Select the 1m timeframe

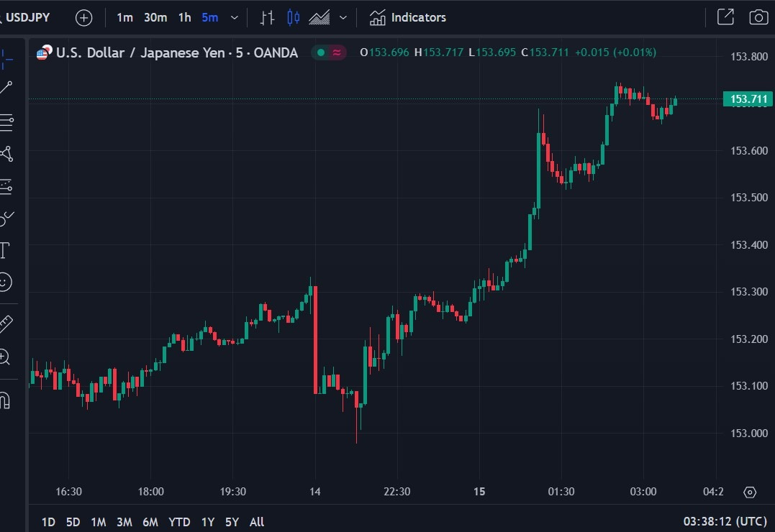pyautogui.click(x=124, y=18)
